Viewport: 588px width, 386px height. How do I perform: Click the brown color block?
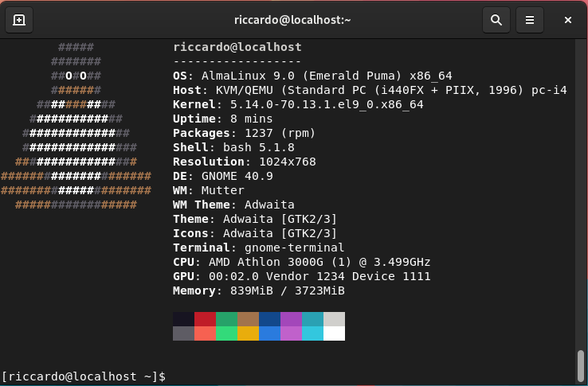pyautogui.click(x=249, y=319)
